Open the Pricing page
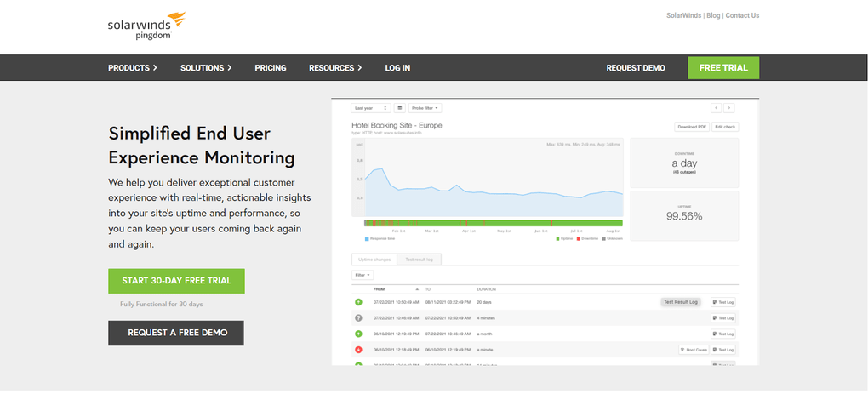Image resolution: width=868 pixels, height=411 pixels. pyautogui.click(x=271, y=67)
